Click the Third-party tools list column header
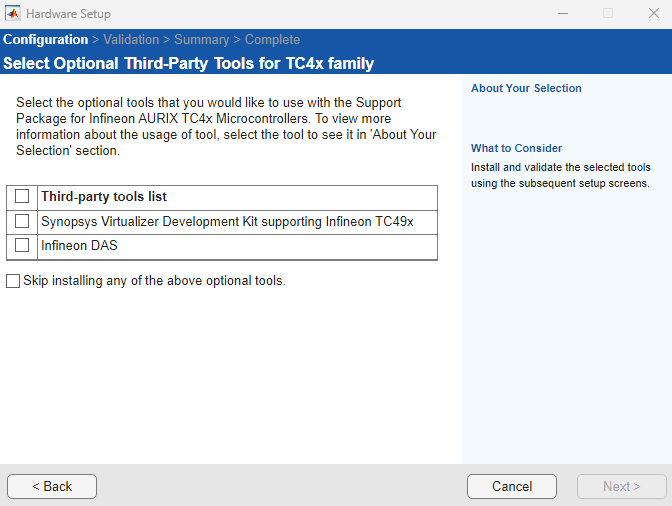The image size is (672, 506). pos(104,197)
